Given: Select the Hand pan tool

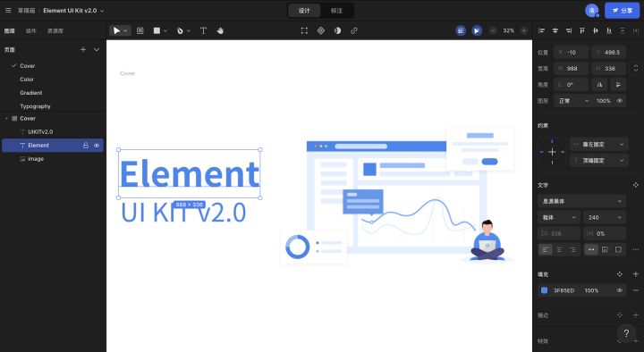Looking at the screenshot, I should [220, 30].
